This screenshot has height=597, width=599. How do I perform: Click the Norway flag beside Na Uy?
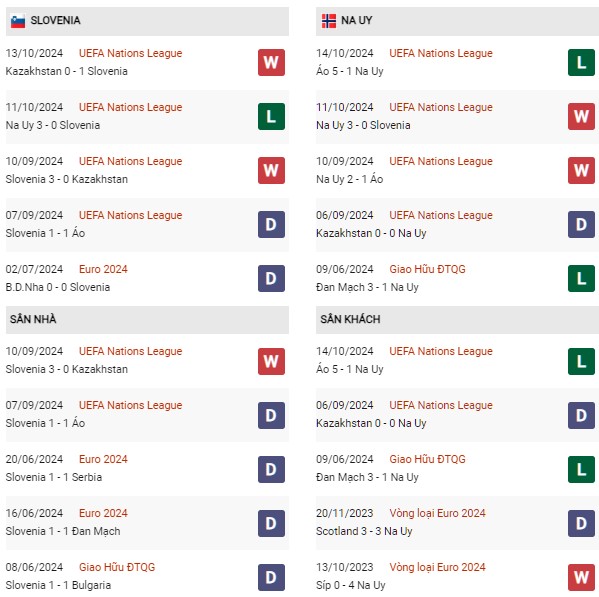(329, 21)
